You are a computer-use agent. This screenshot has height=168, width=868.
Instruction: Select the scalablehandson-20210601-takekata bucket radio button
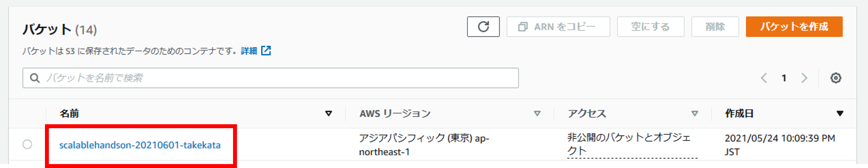point(27,144)
